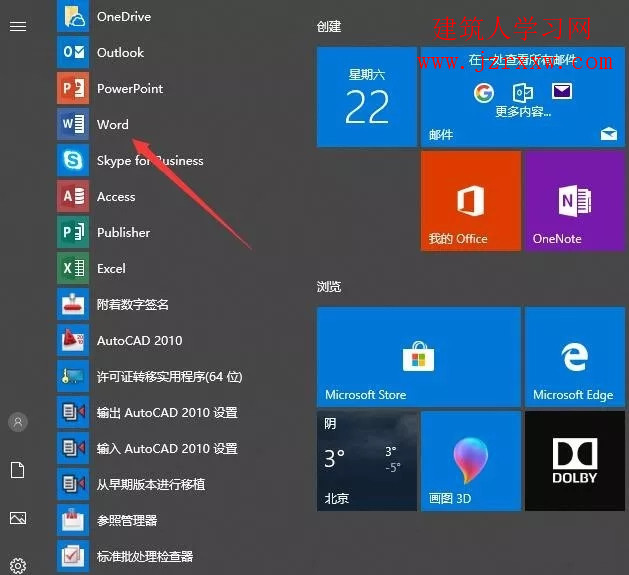Screen dimensions: 629x575
Task: Launch PowerPoint from the app list
Action: (73, 88)
